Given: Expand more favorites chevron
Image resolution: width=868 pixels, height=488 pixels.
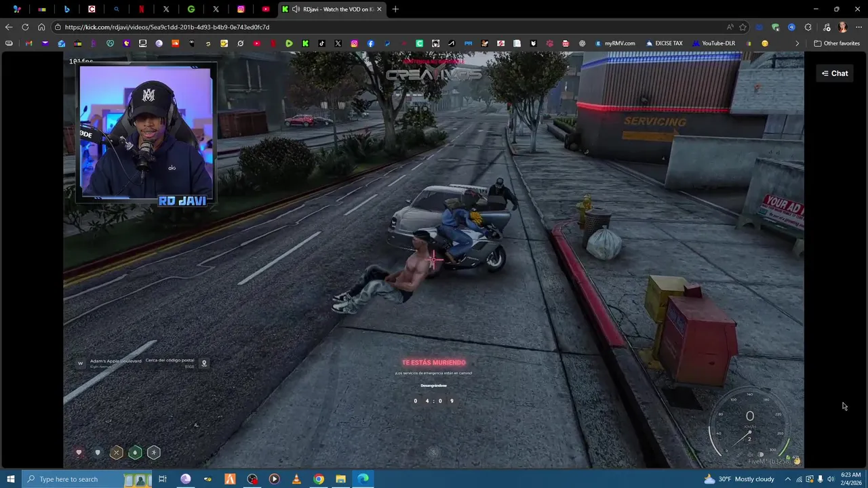Looking at the screenshot, I should pos(797,43).
